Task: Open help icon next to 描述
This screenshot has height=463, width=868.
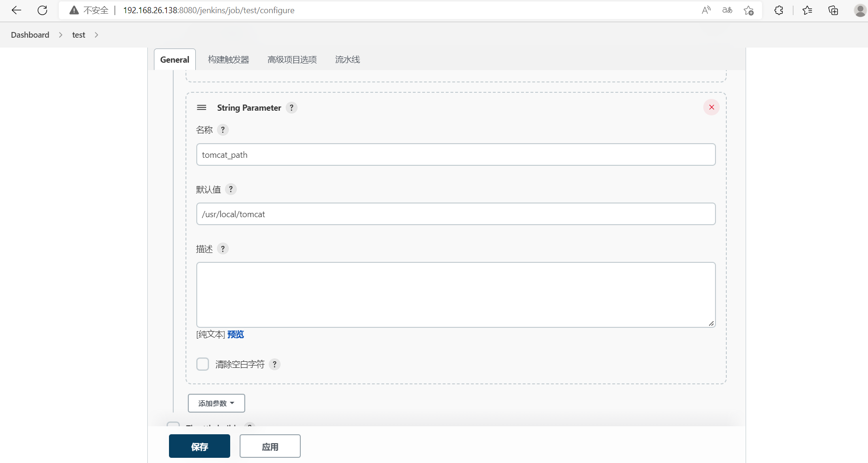Action: [x=223, y=248]
